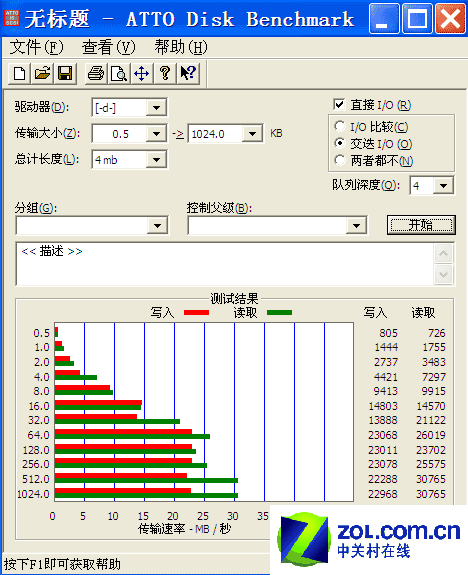Click the write value 22968
Viewport: 468px width, 575px height.
pyautogui.click(x=383, y=494)
